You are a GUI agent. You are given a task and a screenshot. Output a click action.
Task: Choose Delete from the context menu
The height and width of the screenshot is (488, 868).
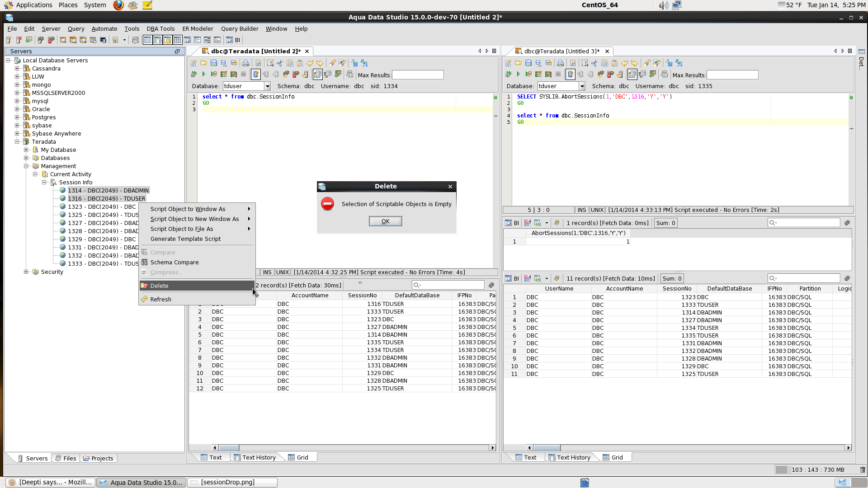coord(197,286)
